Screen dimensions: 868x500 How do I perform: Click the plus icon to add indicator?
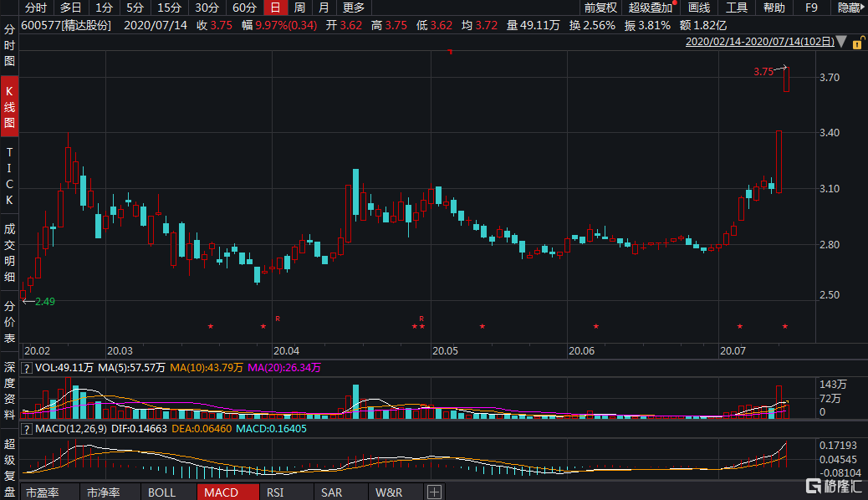(x=435, y=492)
